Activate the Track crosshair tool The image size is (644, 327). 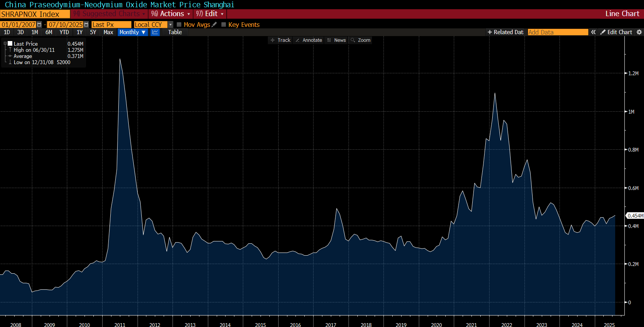280,40
